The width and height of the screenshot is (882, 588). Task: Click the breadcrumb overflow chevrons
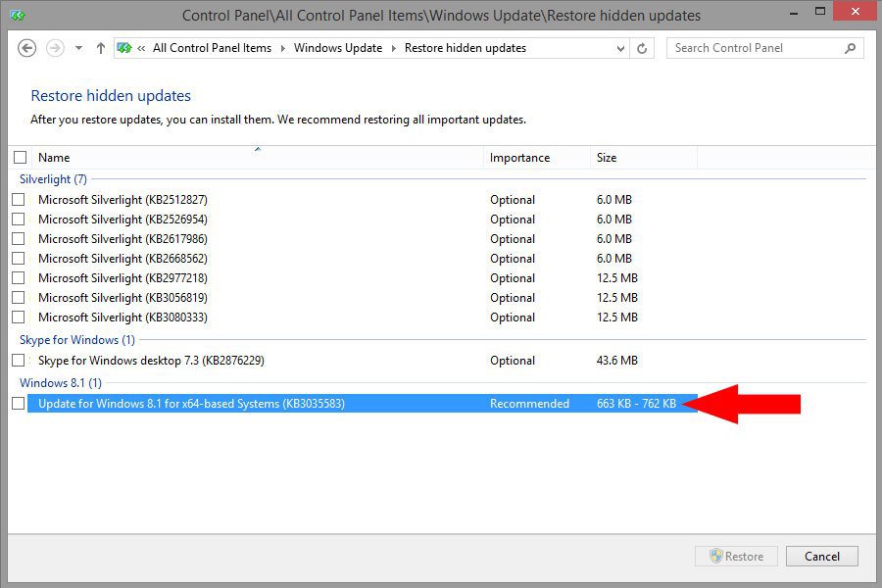tap(141, 48)
